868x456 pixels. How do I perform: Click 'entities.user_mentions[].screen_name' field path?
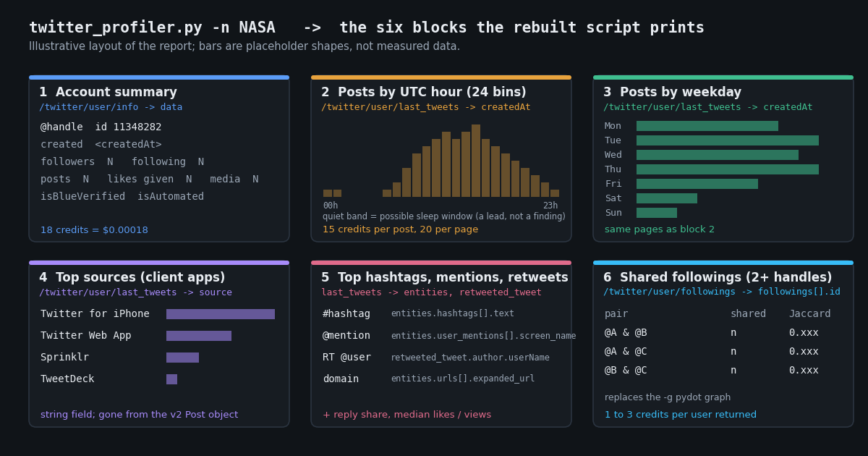tap(484, 336)
